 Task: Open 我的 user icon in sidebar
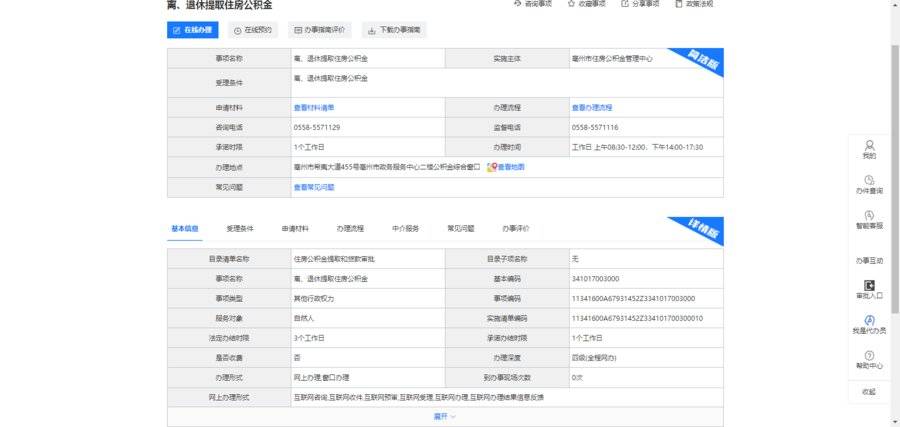click(870, 149)
